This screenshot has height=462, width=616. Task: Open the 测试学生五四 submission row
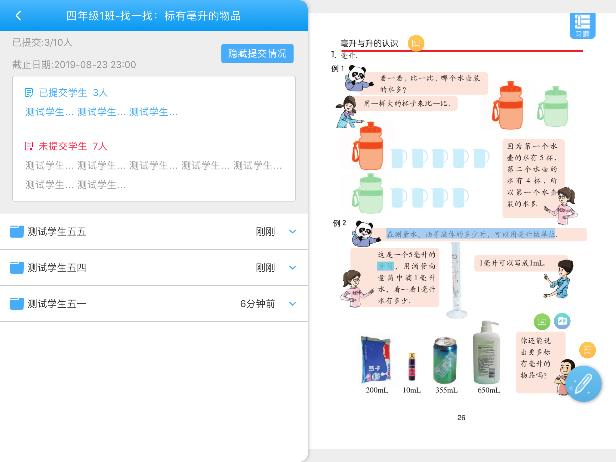pyautogui.click(x=154, y=268)
